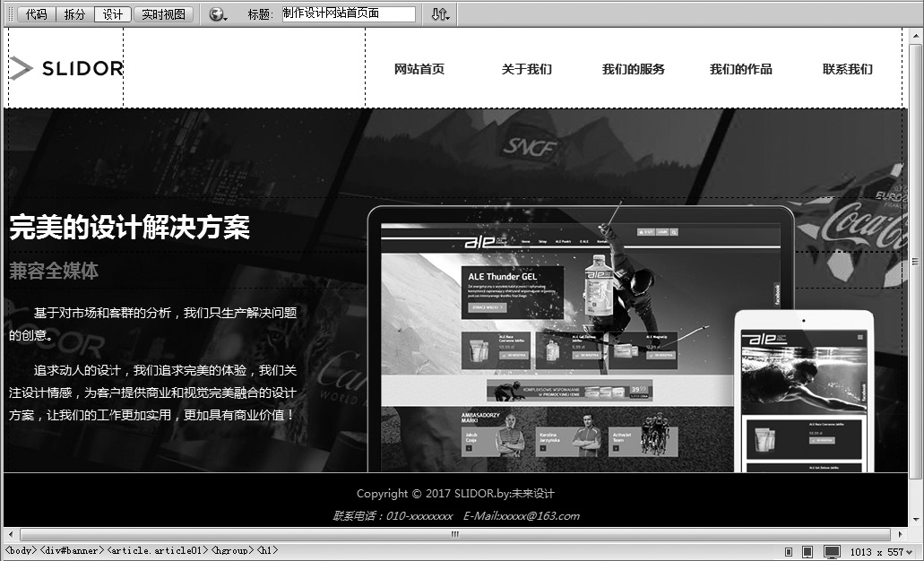Switch to desktop size preview icon
The image size is (924, 561).
tap(832, 551)
